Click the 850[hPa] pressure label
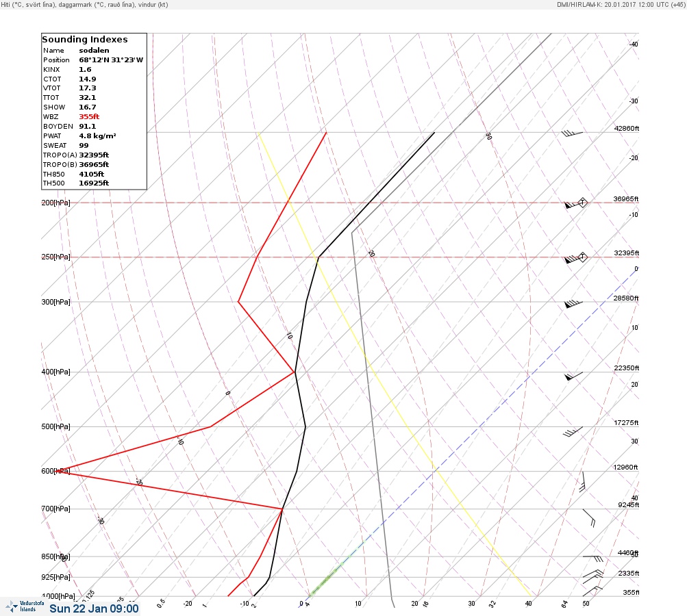 tap(55, 557)
